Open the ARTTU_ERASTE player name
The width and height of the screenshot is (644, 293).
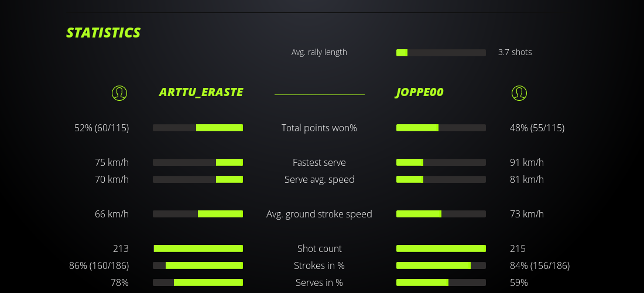tap(201, 93)
